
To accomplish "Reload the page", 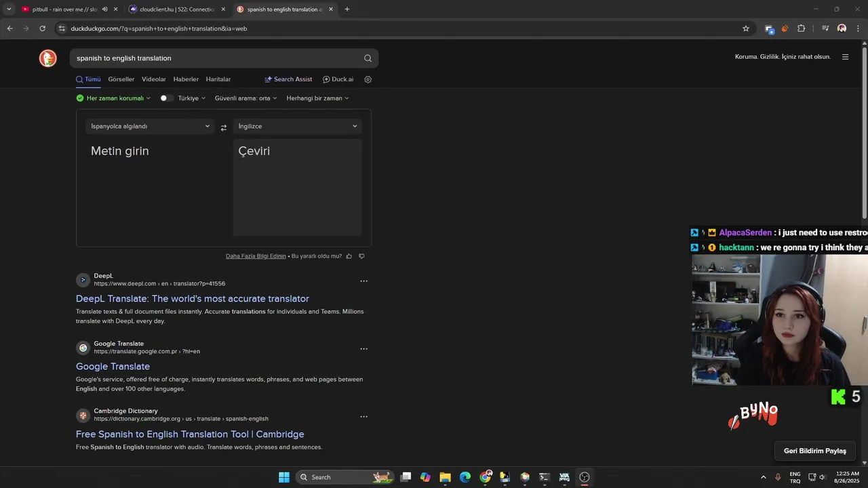I will [42, 28].
